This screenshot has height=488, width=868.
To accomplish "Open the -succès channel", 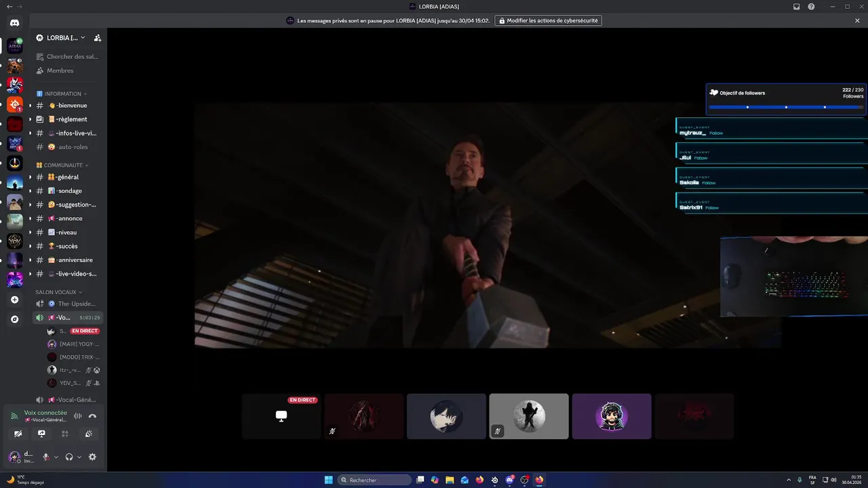I will (68, 246).
